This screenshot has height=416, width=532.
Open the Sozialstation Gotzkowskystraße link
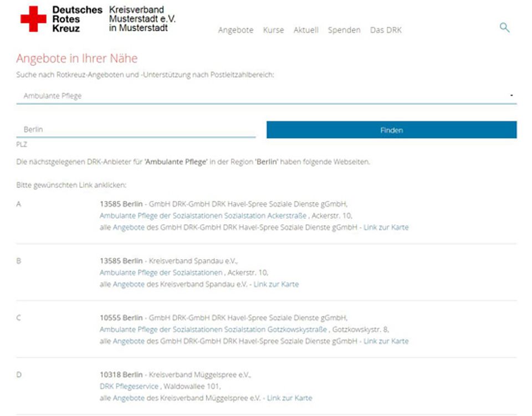[213, 330]
